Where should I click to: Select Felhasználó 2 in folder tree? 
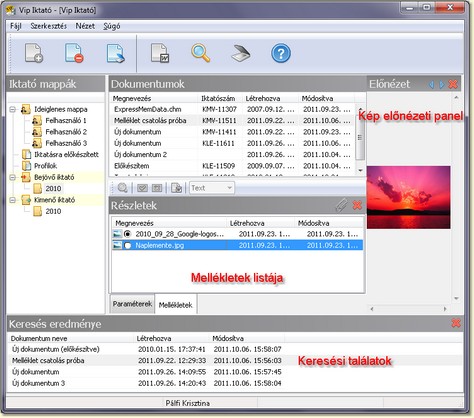pyautogui.click(x=66, y=132)
